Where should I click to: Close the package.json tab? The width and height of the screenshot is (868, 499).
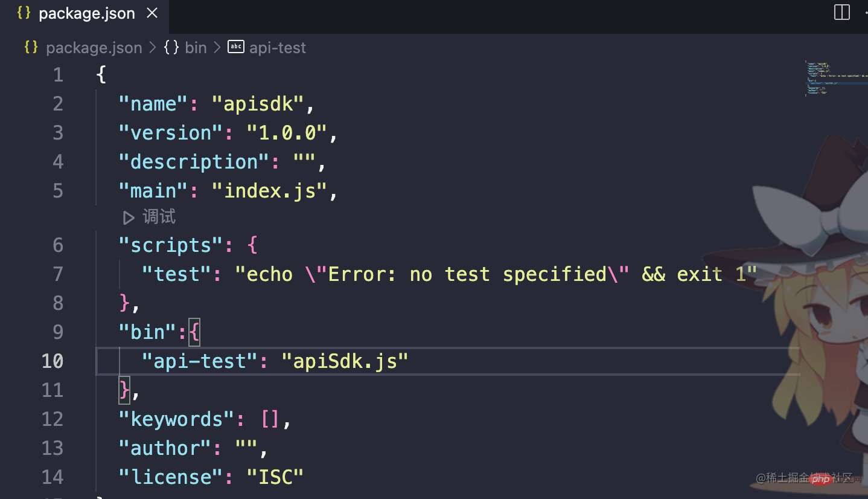[x=153, y=13]
